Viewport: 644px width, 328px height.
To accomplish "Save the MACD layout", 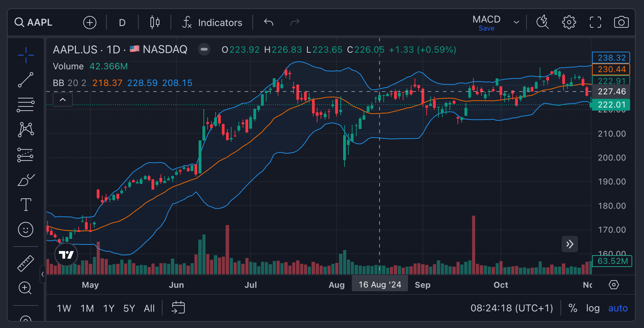I will (487, 28).
